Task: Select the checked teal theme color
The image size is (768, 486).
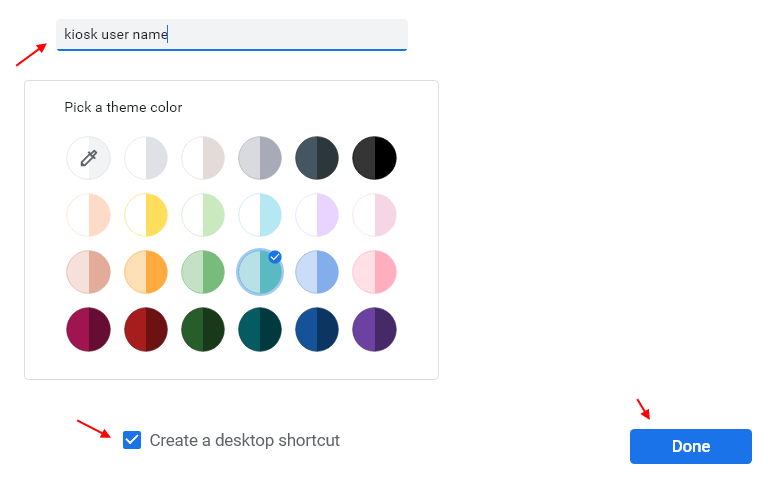Action: tap(260, 272)
